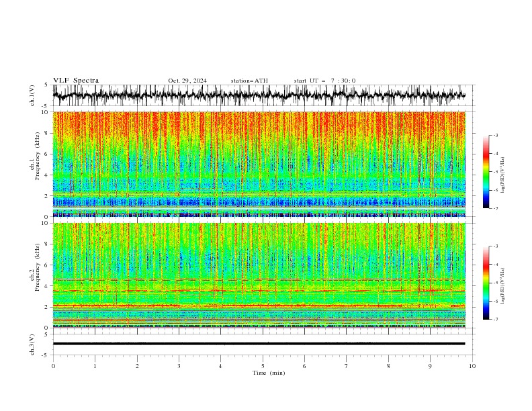Click the ch.3 black voltage trace
This screenshot has width=532, height=411.
(259, 344)
